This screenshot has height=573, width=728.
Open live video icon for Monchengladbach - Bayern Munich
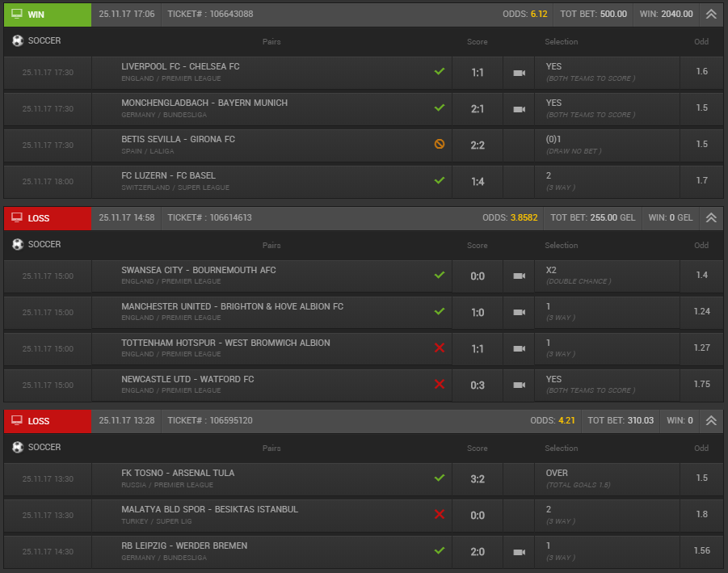[x=519, y=109]
